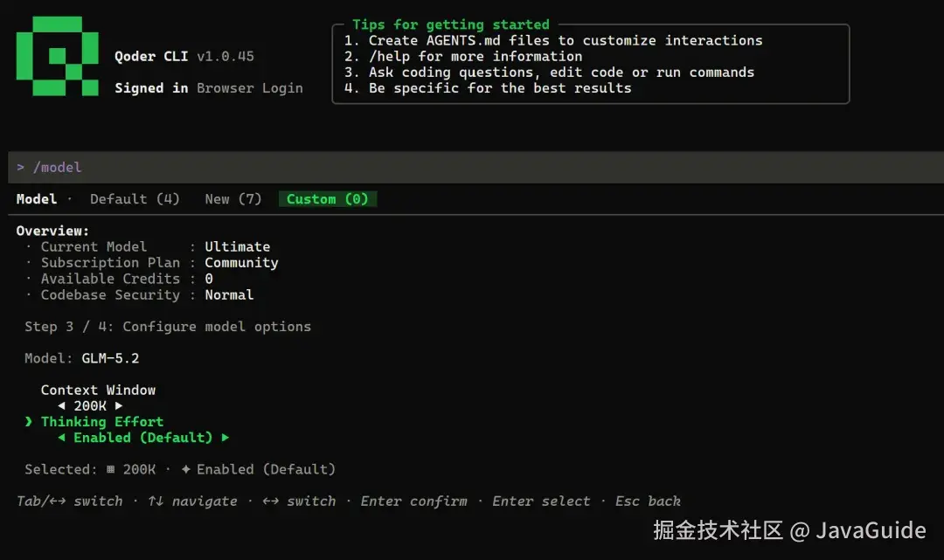944x560 pixels.
Task: Click the sparkle icon before Enabled in Selected
Action: point(185,469)
